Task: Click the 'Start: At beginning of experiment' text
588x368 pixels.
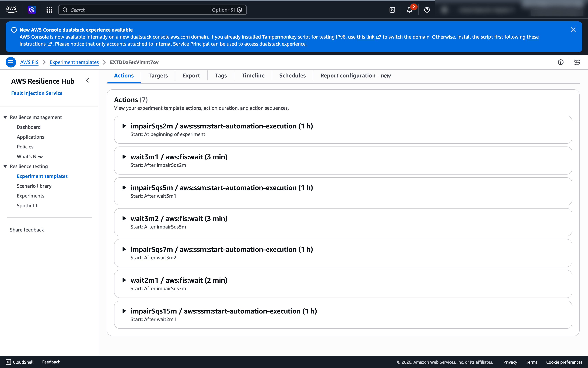Action: [x=168, y=134]
